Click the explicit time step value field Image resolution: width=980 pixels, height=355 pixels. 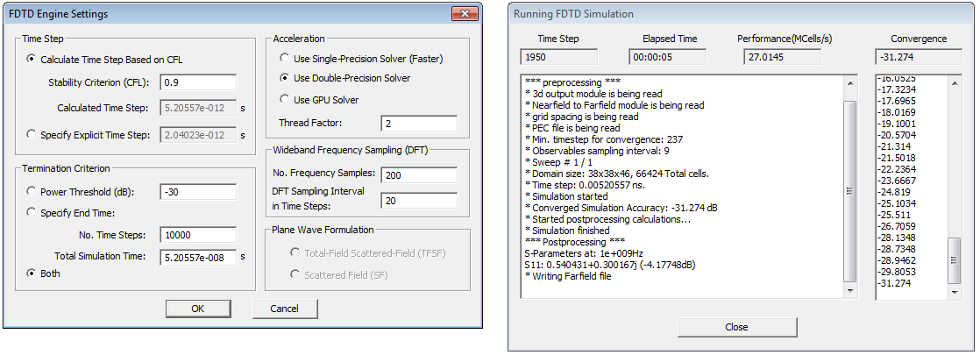(198, 134)
